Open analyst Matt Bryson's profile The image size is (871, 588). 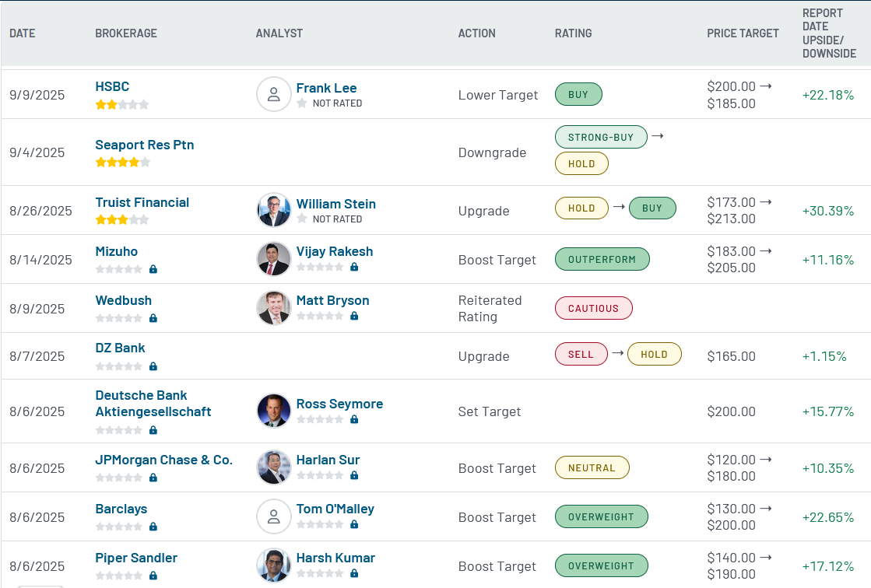click(332, 300)
